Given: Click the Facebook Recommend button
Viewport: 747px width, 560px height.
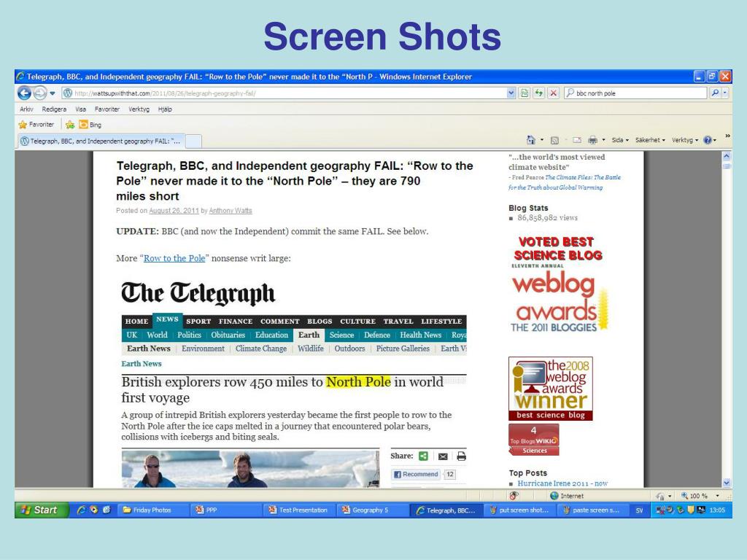Looking at the screenshot, I should [x=416, y=474].
